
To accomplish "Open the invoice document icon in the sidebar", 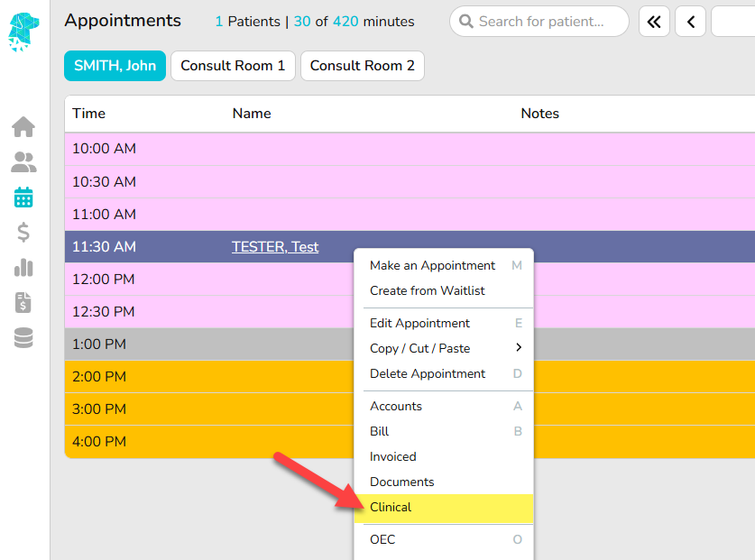I will click(23, 302).
